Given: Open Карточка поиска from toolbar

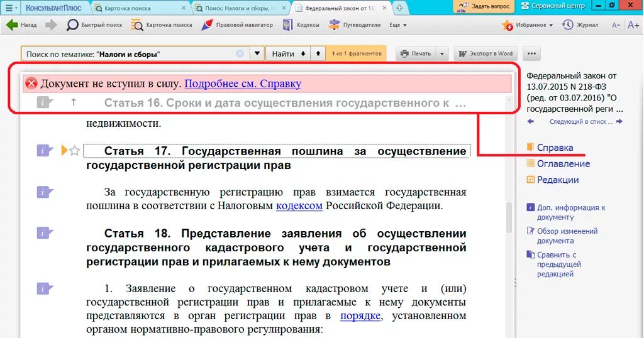Looking at the screenshot, I should [162, 25].
